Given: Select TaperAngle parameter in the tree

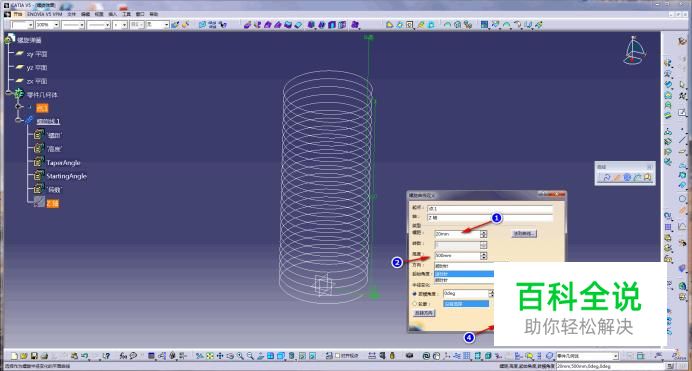Looking at the screenshot, I should (x=64, y=163).
